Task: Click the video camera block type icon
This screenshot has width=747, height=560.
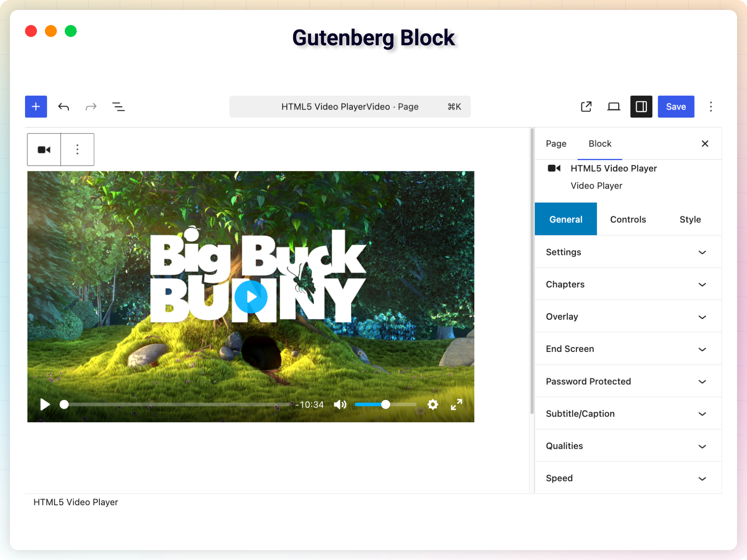Action: click(44, 150)
